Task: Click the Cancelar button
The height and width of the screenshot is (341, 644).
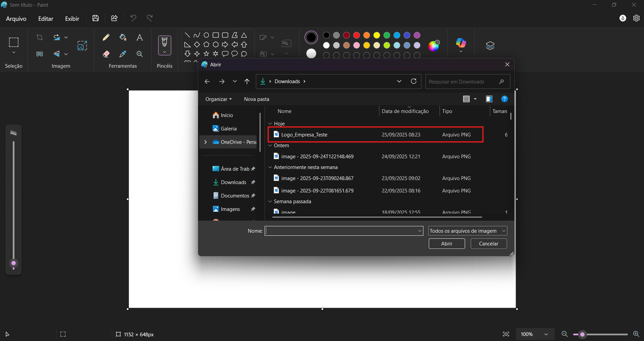Action: tap(489, 244)
